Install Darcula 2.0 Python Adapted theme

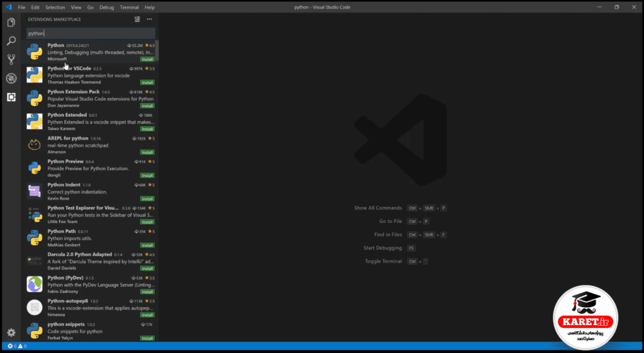[147, 269]
